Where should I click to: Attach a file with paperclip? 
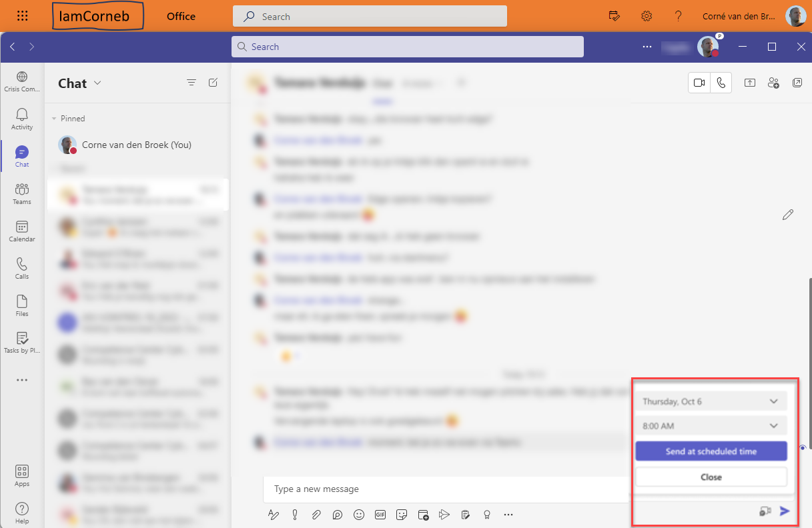click(316, 515)
